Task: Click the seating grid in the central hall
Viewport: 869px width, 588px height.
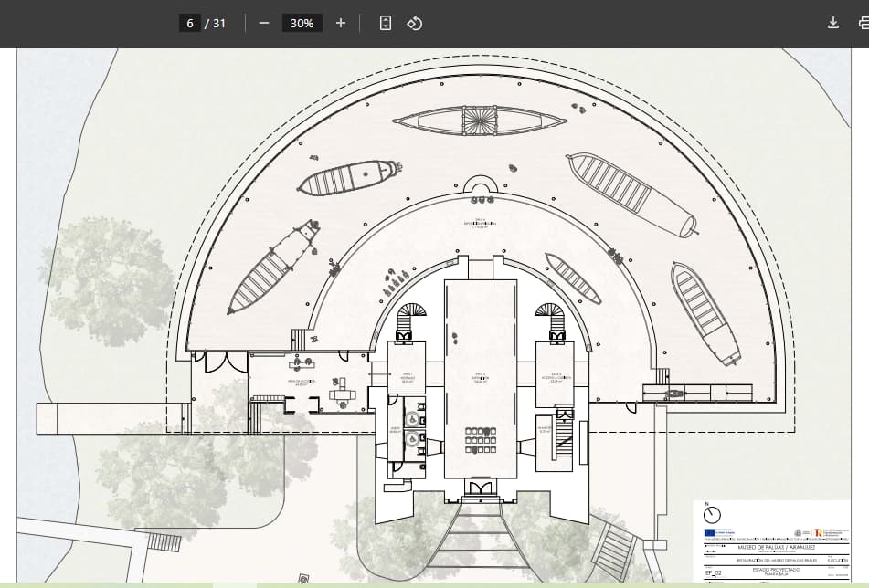Action: [480, 440]
